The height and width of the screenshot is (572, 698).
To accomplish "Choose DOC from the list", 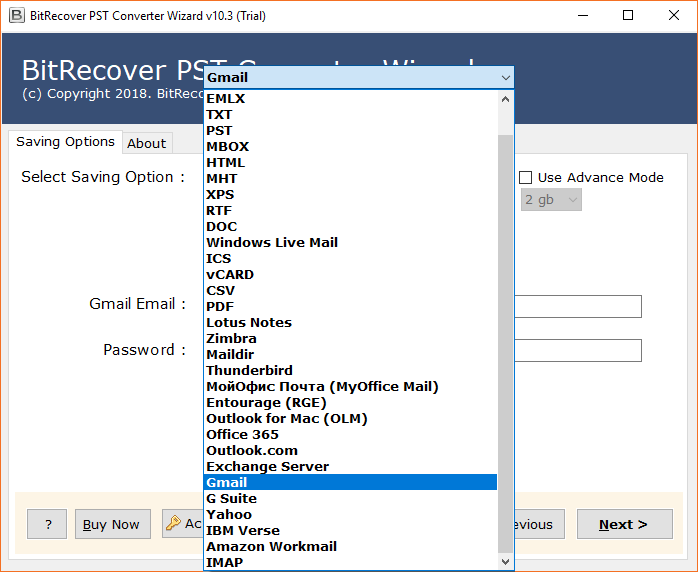I will (x=350, y=227).
